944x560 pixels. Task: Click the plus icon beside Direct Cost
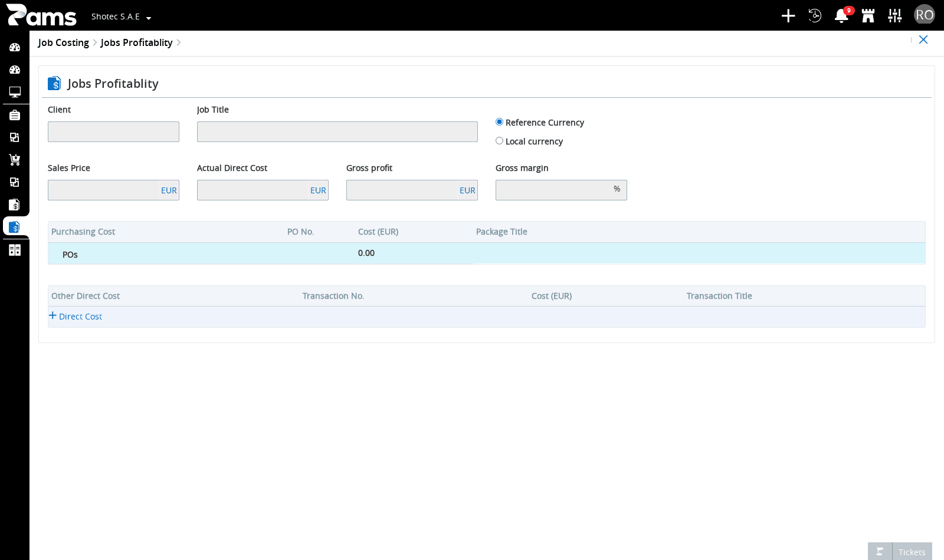click(x=53, y=315)
